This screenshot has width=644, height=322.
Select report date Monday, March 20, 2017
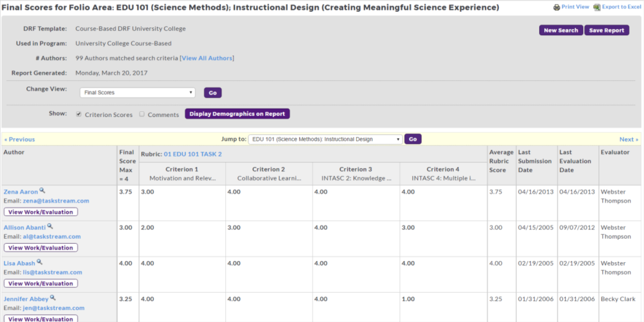[111, 73]
